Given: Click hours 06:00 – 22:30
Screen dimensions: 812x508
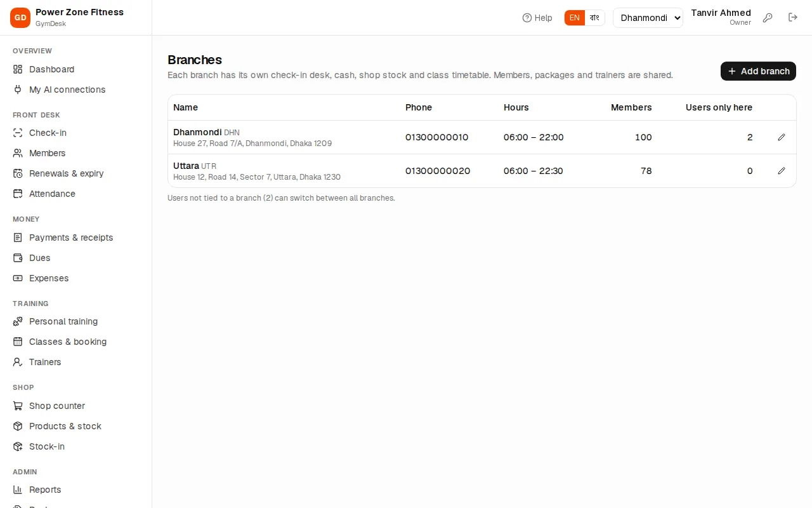Looking at the screenshot, I should (x=533, y=171).
